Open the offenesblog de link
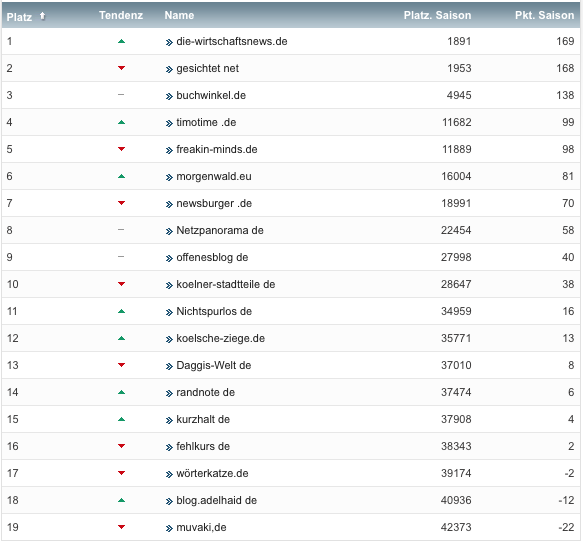Viewport: 583px width, 543px height. 212,257
